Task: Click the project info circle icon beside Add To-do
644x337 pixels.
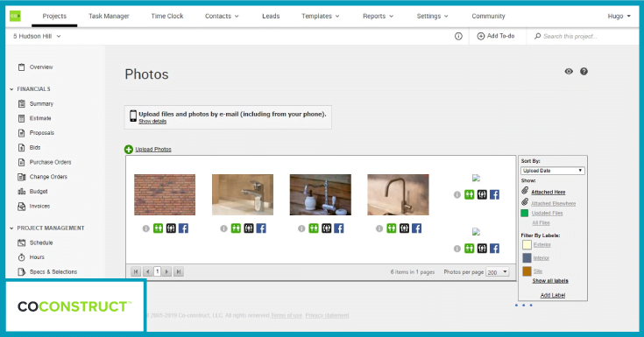Action: [458, 36]
